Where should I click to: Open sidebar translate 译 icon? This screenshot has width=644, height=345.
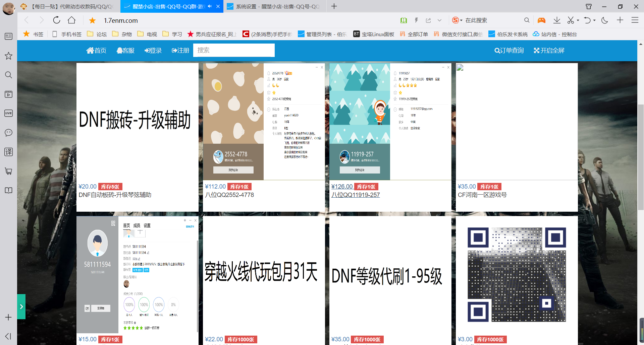coord(8,152)
